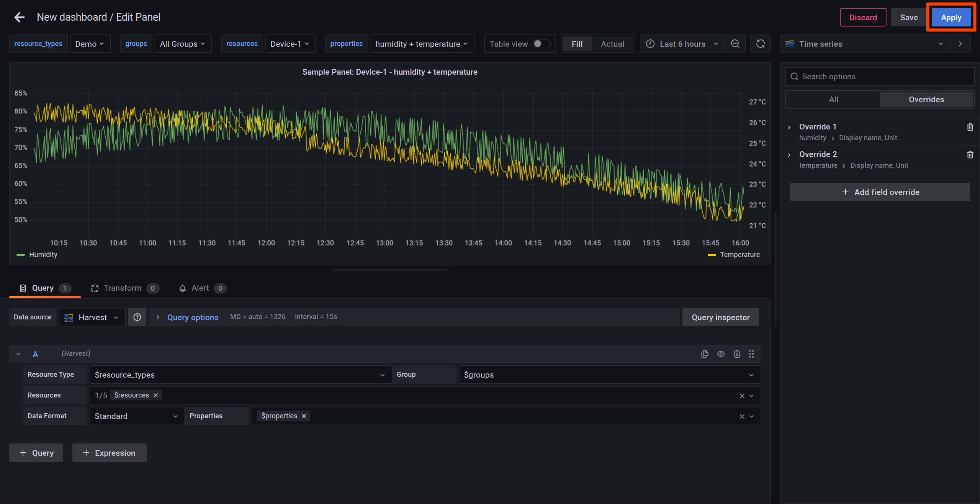Refresh the dashboard with the refresh icon
The width and height of the screenshot is (980, 504).
click(760, 44)
